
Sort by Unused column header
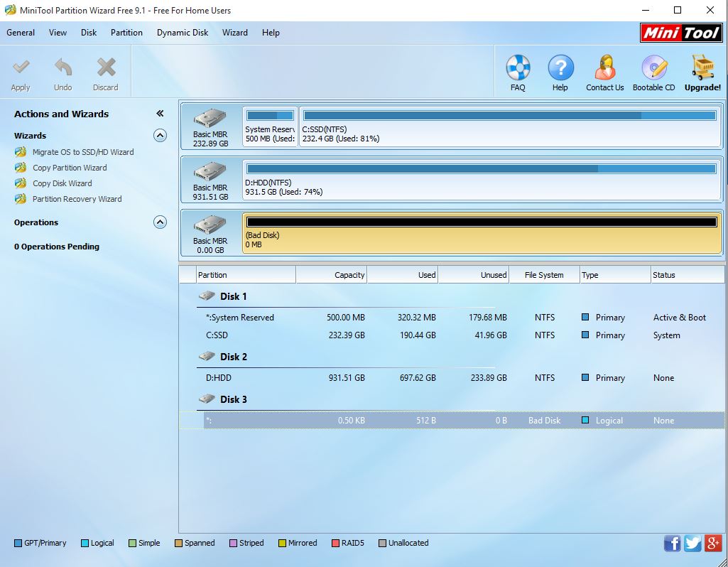[474, 275]
